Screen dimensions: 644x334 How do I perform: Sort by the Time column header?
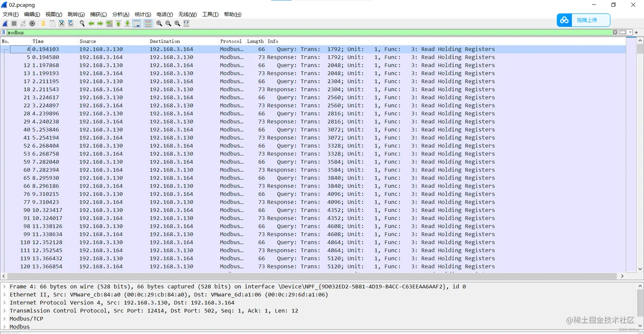point(55,41)
